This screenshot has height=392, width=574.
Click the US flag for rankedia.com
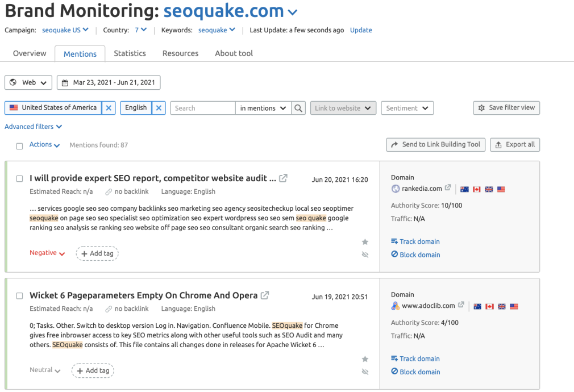[501, 189]
